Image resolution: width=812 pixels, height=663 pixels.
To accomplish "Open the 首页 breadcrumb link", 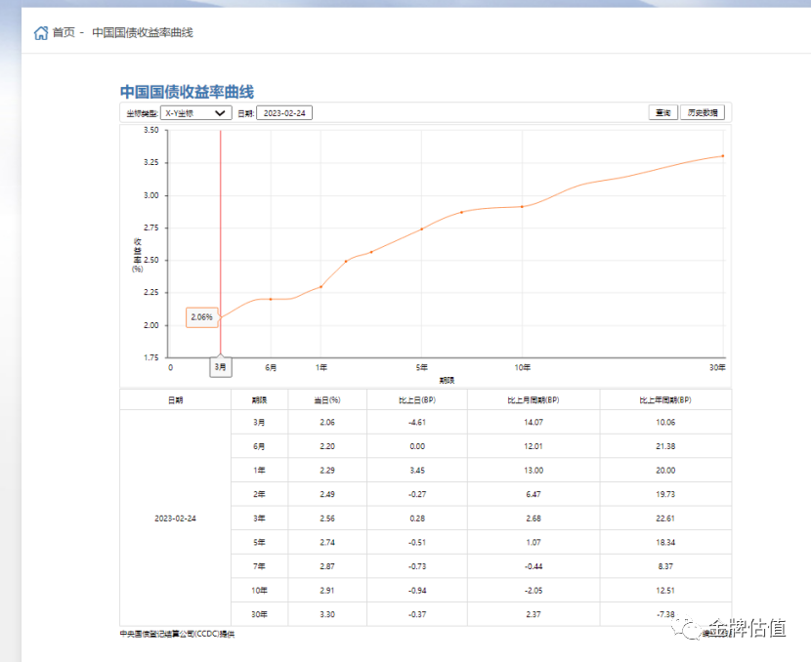I will point(64,32).
